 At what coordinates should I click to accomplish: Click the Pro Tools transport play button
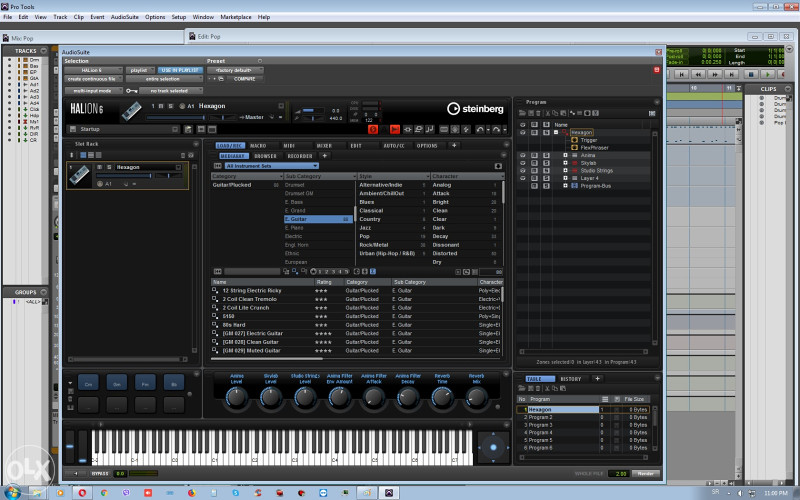tap(767, 74)
